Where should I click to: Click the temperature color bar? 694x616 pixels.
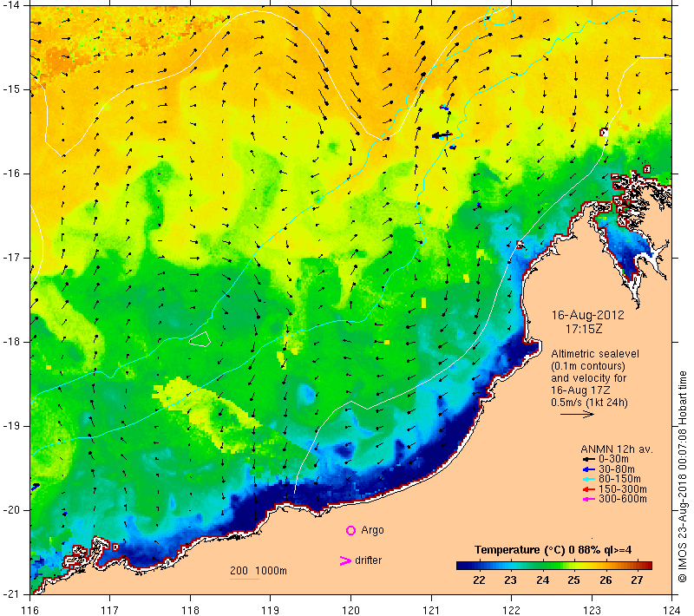554,566
